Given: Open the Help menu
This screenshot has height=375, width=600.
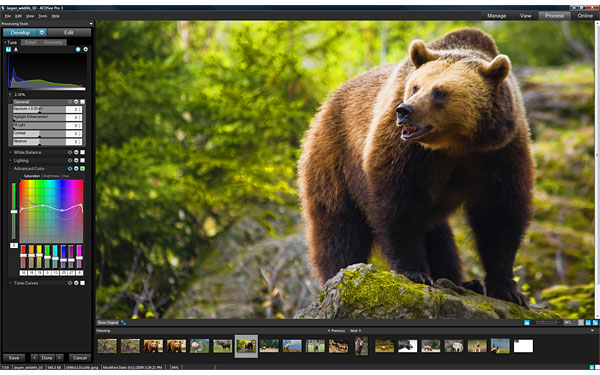Looking at the screenshot, I should (55, 16).
